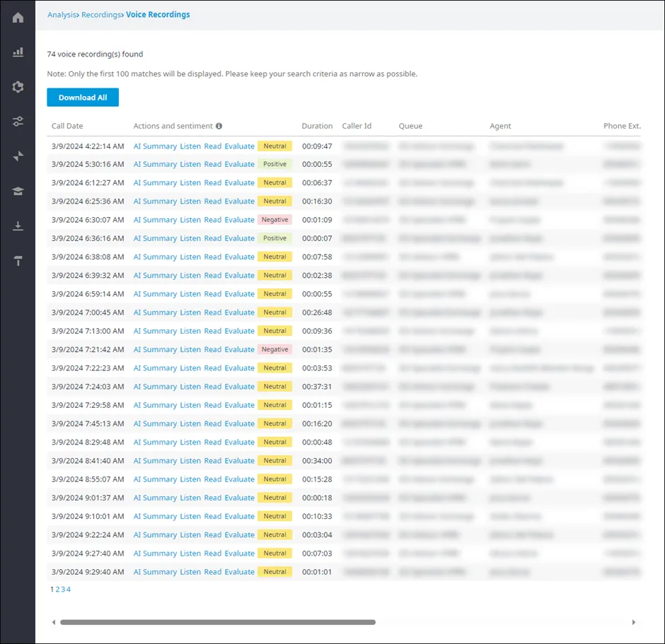Click scrollbar right arrow
This screenshot has width=665, height=644.
(634, 622)
